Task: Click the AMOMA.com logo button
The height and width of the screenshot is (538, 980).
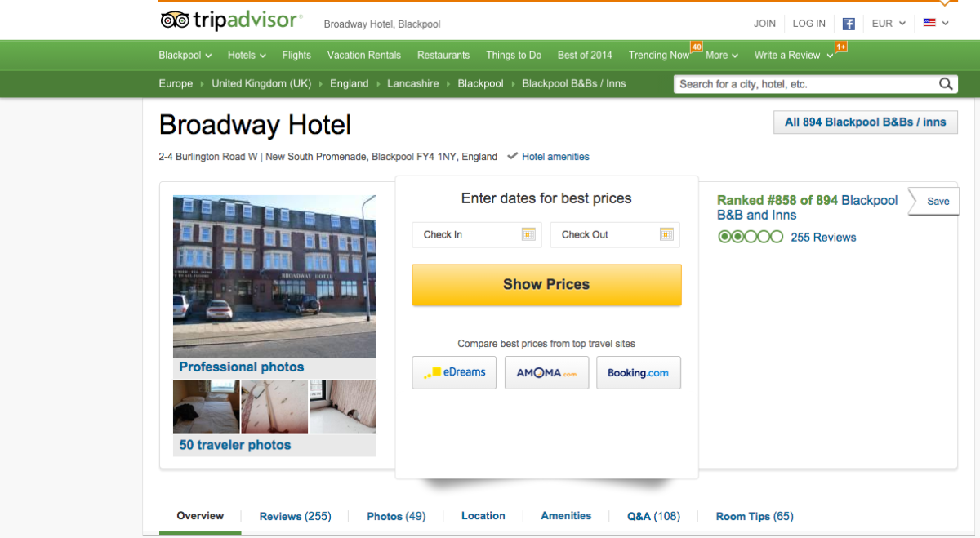Action: pyautogui.click(x=546, y=372)
